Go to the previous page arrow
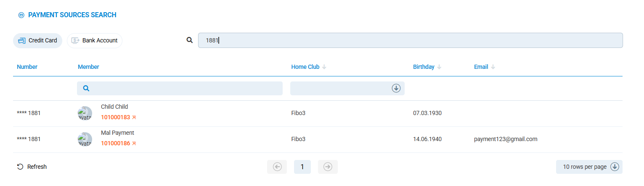 point(277,167)
